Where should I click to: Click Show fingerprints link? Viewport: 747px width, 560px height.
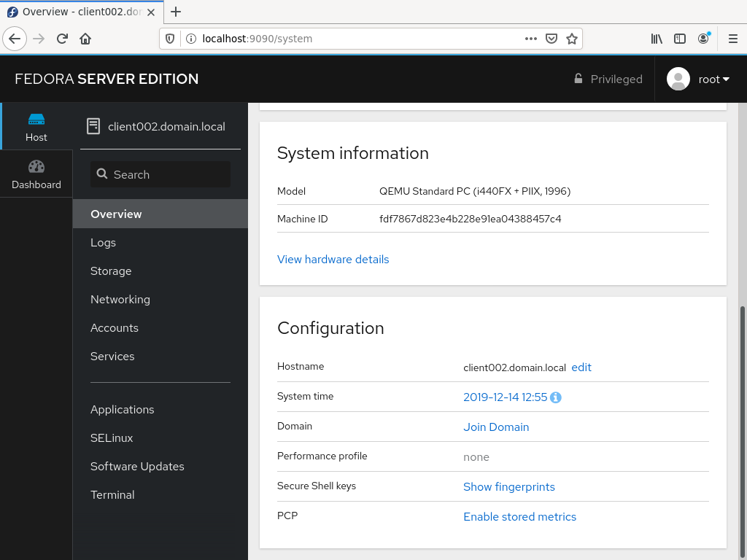[x=508, y=486]
